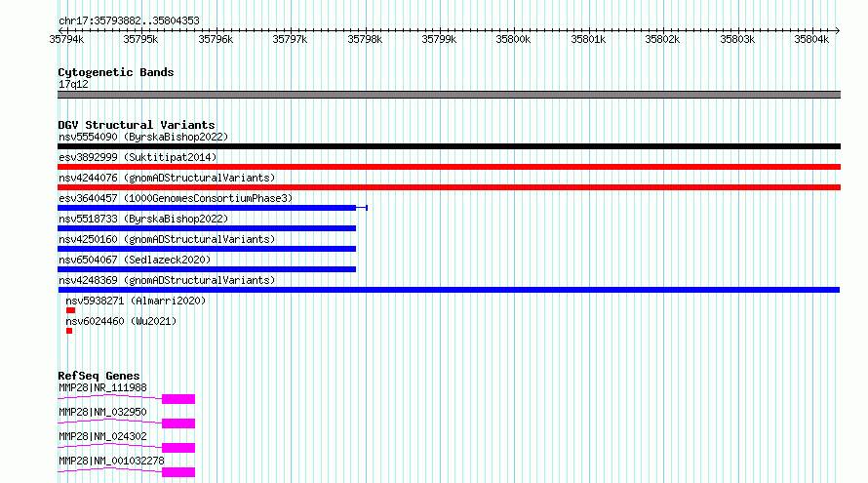Click the black nsv5554090 variant bar
This screenshot has width=868, height=483.
[449, 146]
